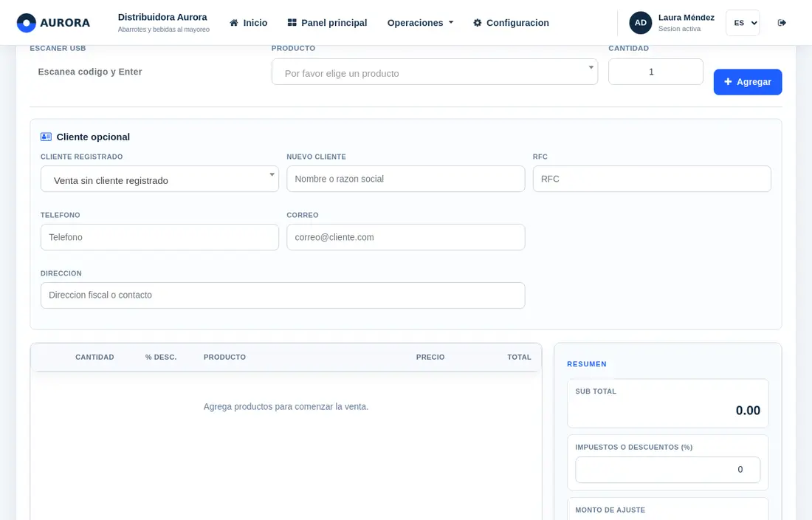Click the Telefono input field
The height and width of the screenshot is (520, 812).
click(159, 237)
